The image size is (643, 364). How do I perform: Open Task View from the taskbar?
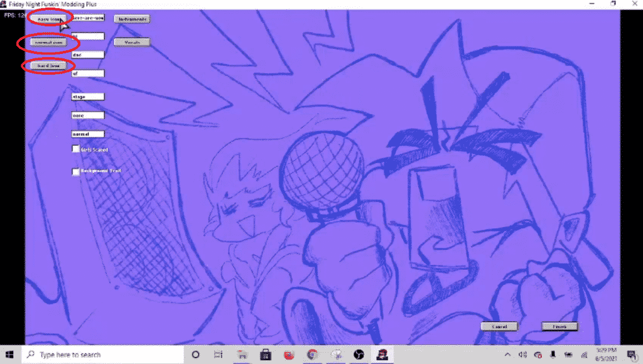pos(218,354)
